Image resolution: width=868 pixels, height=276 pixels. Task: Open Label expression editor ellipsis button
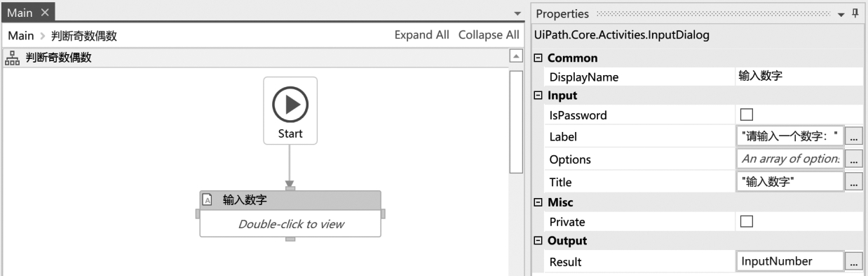click(x=853, y=137)
